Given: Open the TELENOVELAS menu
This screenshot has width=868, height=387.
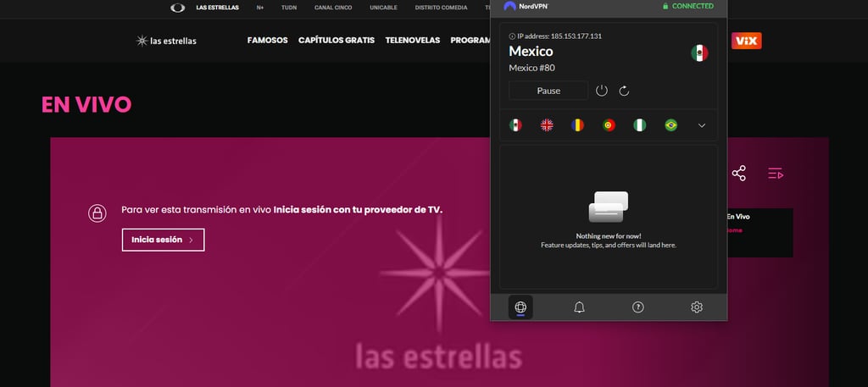Looking at the screenshot, I should [x=413, y=41].
